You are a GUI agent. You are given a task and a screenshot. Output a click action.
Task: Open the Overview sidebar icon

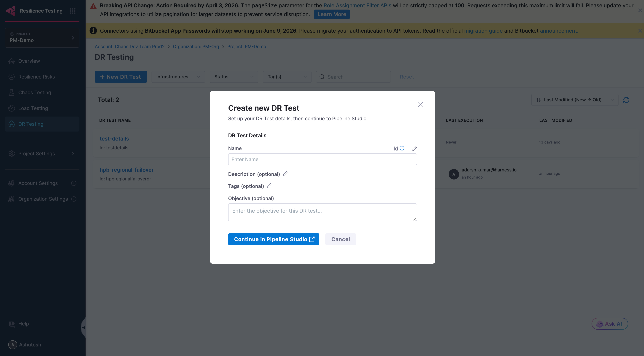tap(11, 61)
